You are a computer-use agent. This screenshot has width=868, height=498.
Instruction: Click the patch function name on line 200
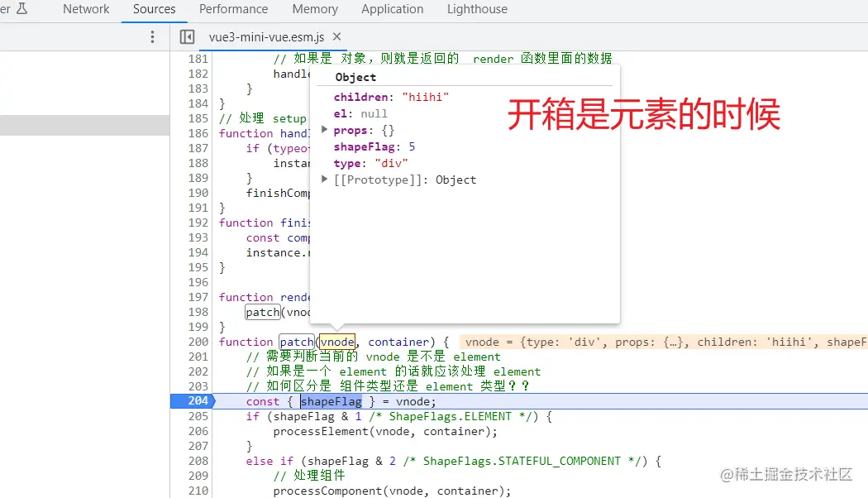click(296, 342)
